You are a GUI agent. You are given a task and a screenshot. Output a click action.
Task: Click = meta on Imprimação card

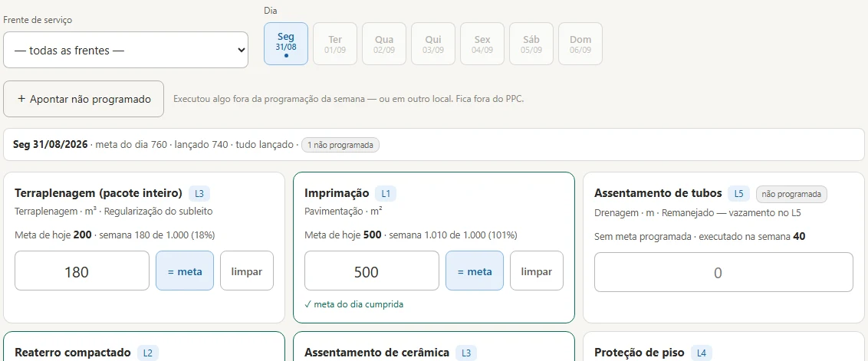click(475, 271)
